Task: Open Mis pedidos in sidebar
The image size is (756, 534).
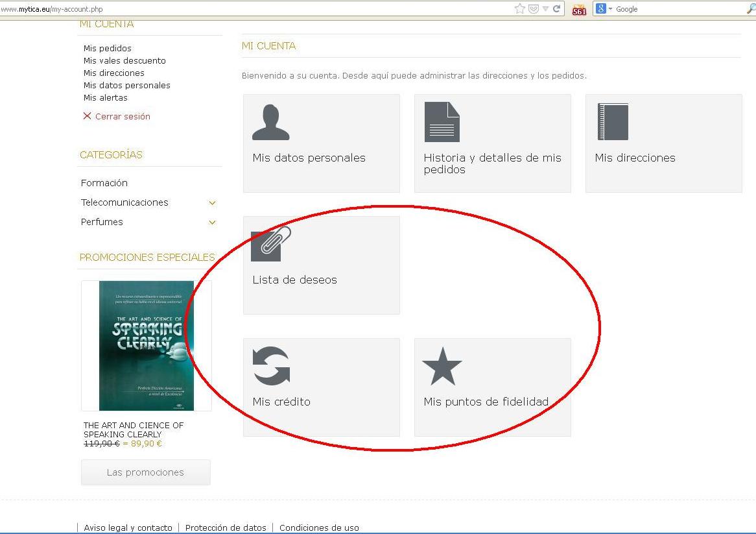Action: point(107,48)
